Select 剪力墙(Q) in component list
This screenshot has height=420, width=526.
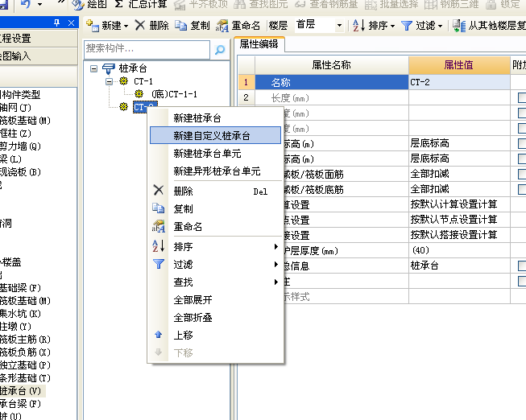pyautogui.click(x=20, y=146)
